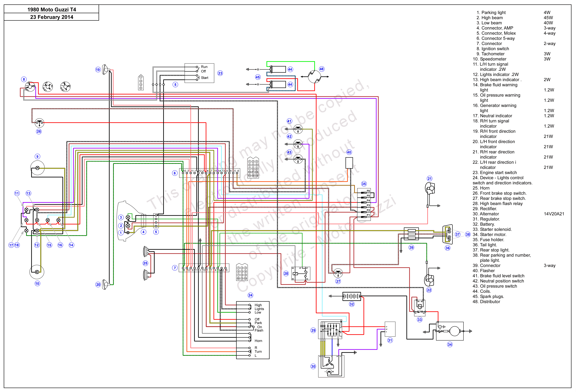Click the 3-way connector block numbered 39

pos(411,234)
